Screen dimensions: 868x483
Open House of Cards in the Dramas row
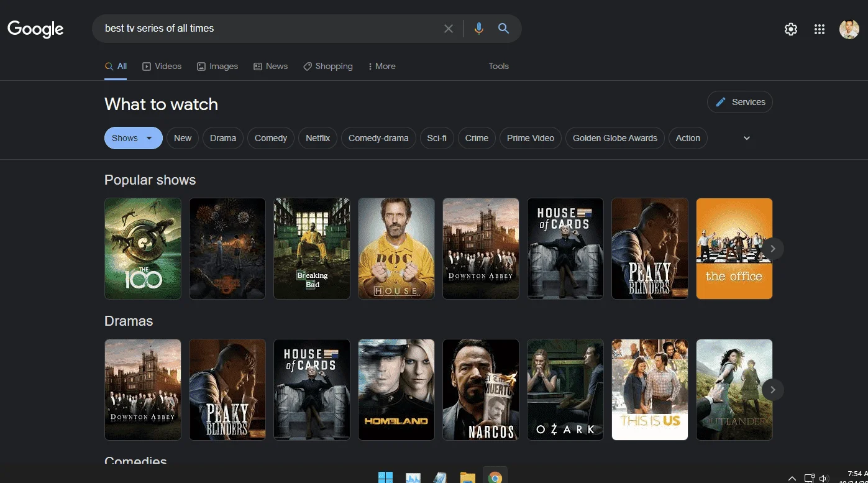click(312, 390)
